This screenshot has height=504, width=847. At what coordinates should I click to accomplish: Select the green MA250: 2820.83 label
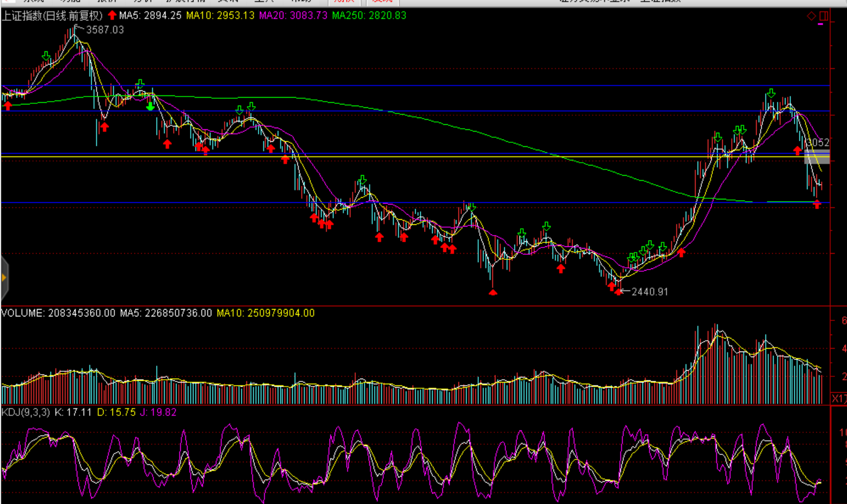tap(369, 16)
